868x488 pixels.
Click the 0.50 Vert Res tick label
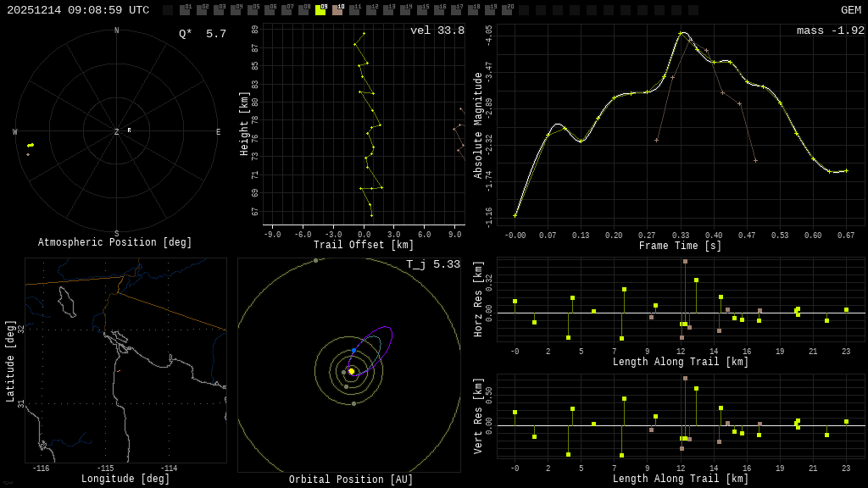[489, 395]
